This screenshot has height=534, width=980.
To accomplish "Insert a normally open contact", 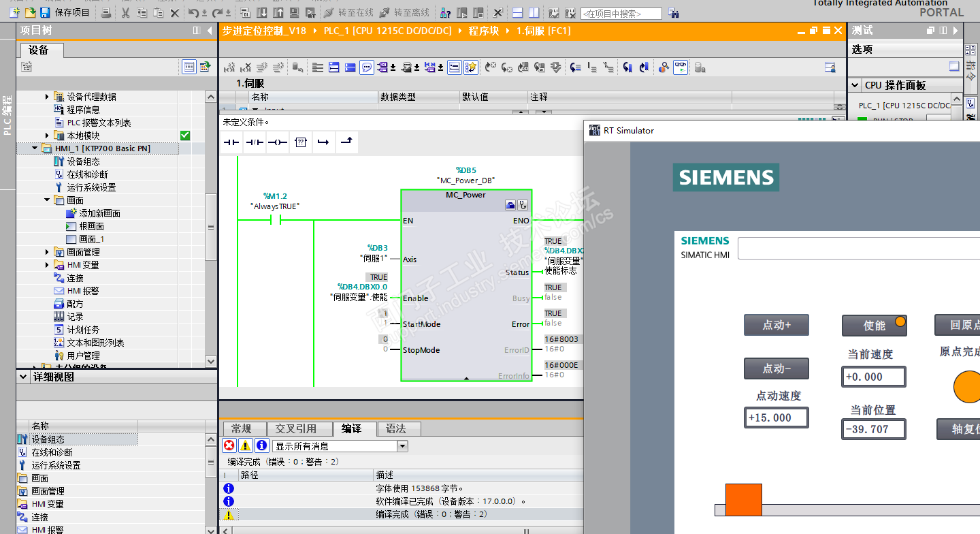I will pos(232,142).
